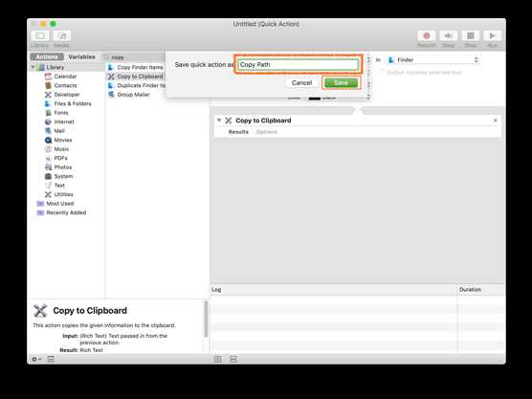Click the Record workflow button
Image resolution: width=532 pixels, height=399 pixels.
pyautogui.click(x=427, y=35)
